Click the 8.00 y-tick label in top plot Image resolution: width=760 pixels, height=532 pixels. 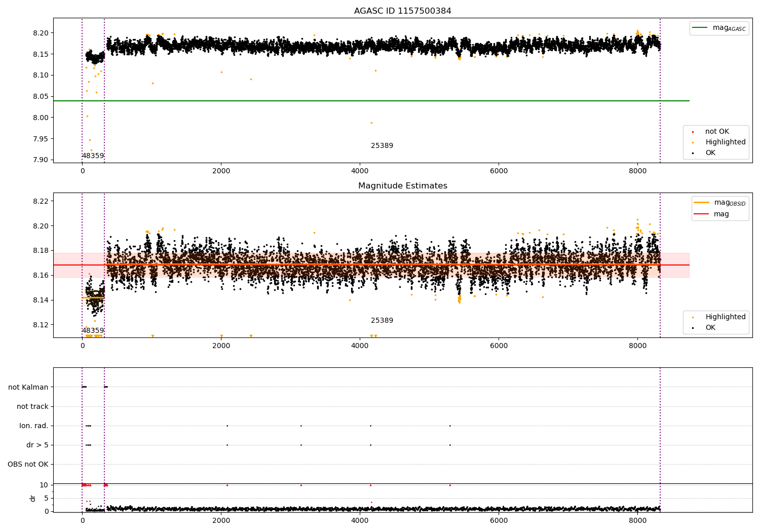(41, 118)
